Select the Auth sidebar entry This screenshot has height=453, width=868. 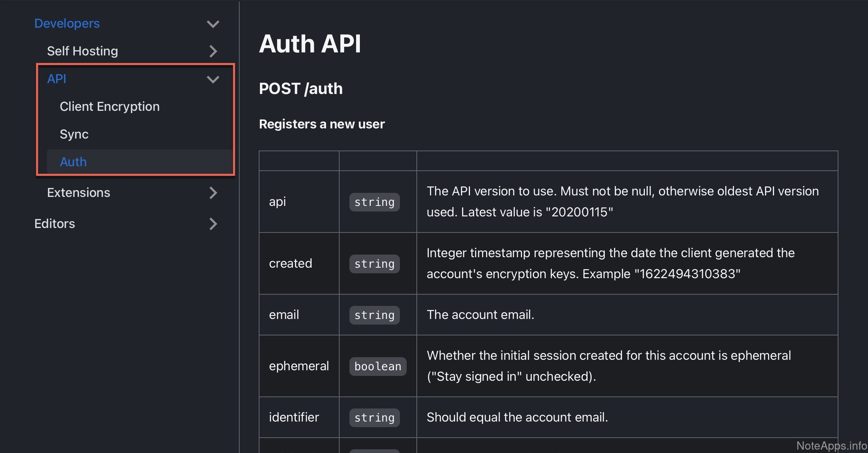[73, 162]
